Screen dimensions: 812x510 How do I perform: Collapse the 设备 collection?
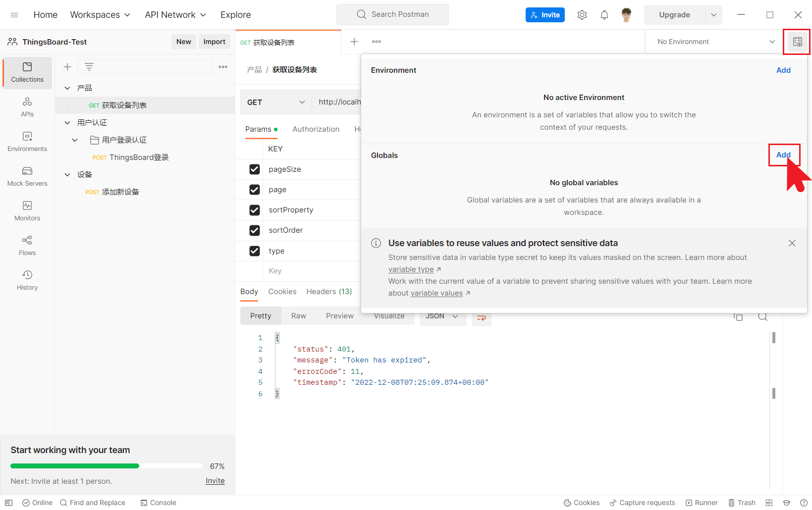click(67, 175)
